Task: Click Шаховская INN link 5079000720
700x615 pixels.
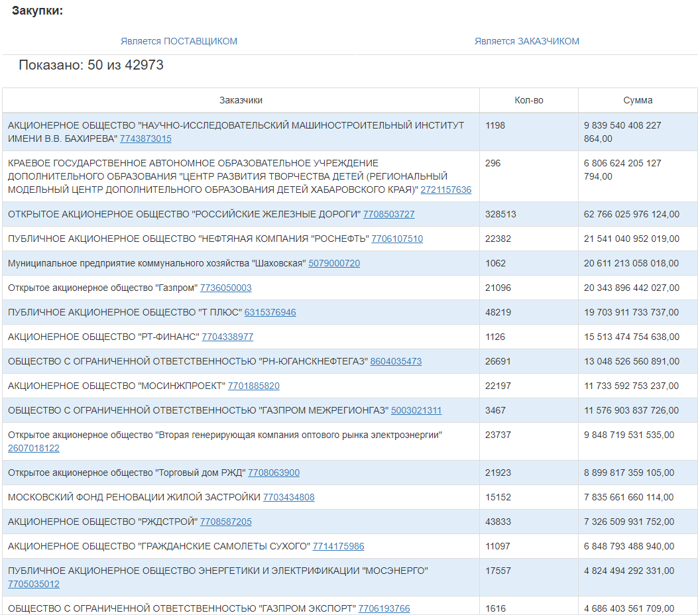Action: coord(334,264)
